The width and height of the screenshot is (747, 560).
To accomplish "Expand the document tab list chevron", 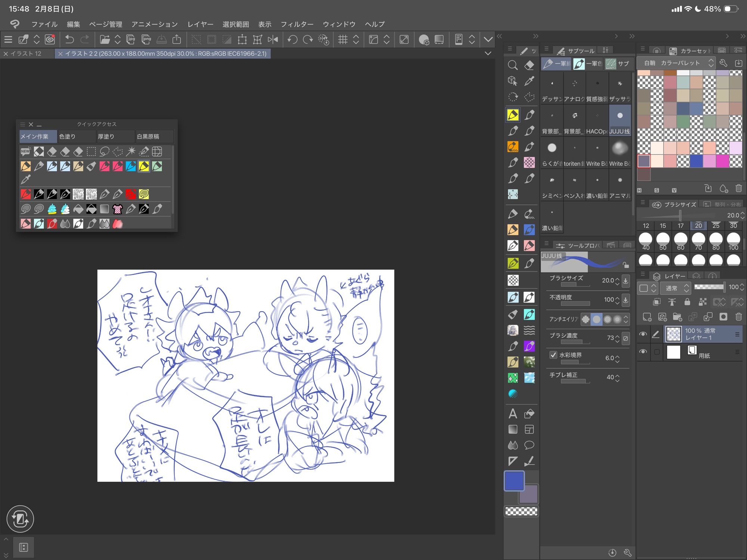I will [488, 53].
